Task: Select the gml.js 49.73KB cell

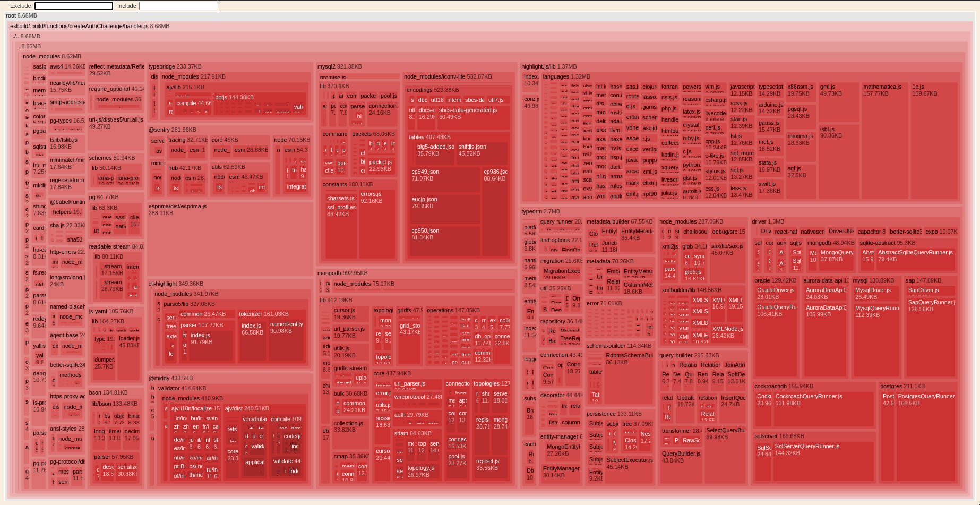Action: pyautogui.click(x=838, y=102)
